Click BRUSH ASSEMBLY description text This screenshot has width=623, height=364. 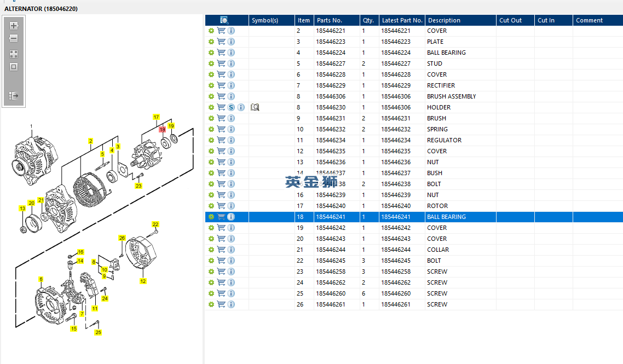click(451, 96)
